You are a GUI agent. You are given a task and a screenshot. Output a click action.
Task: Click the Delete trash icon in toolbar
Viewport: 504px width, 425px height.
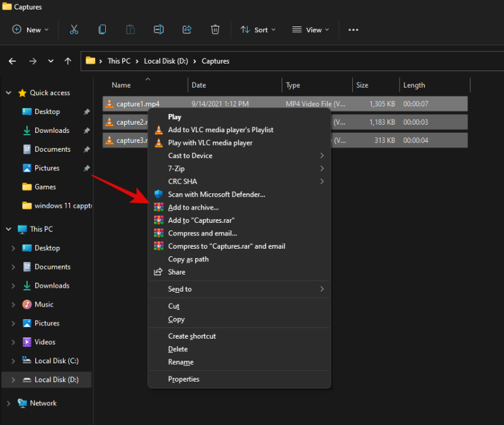point(215,30)
